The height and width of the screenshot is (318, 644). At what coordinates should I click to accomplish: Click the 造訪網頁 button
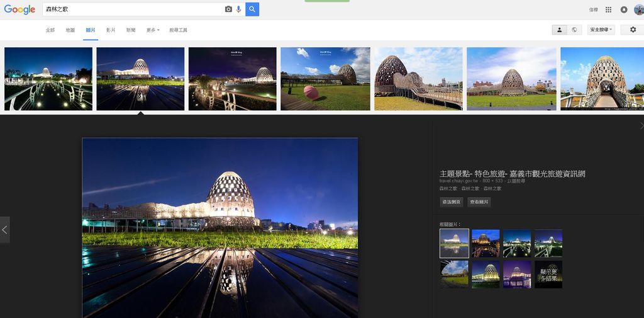pyautogui.click(x=452, y=202)
